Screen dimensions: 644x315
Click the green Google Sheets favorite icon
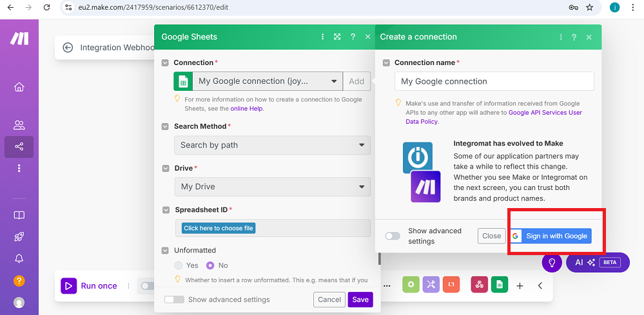[500, 284]
